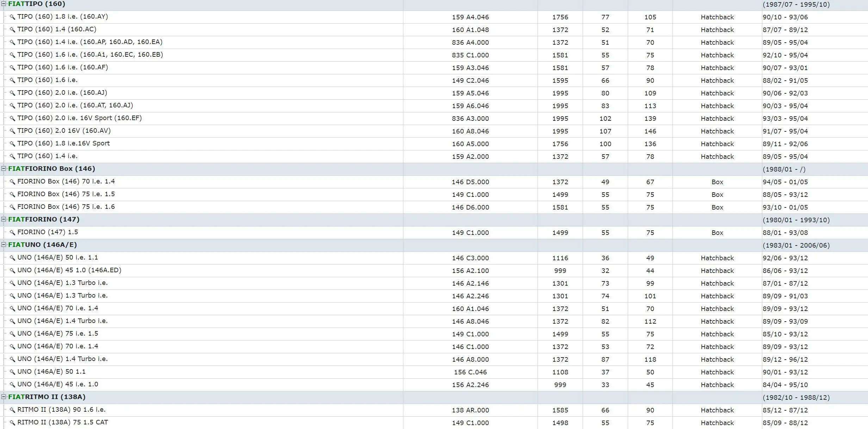The width and height of the screenshot is (868, 429).
Task: Click magnifier icon for UNO 75 i.e. 1.5
Action: point(12,334)
